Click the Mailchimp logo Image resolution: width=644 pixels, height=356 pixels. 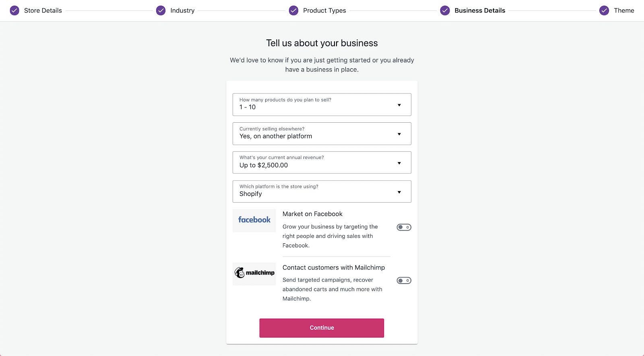[254, 273]
